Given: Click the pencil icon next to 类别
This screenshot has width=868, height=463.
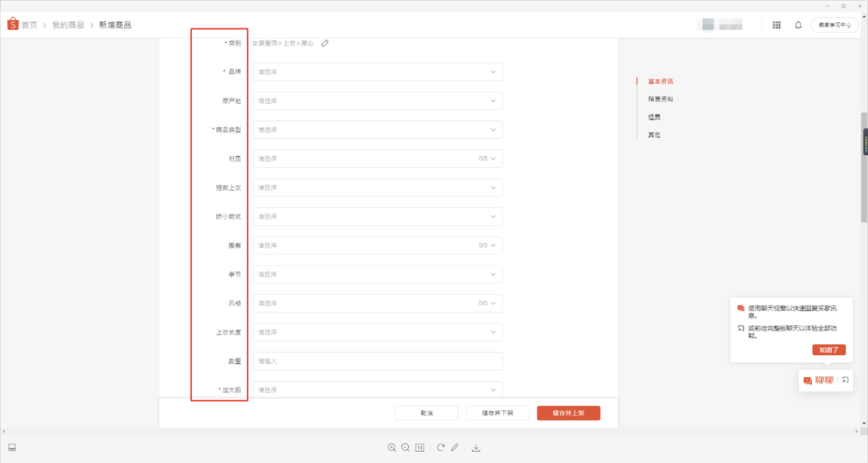Looking at the screenshot, I should point(325,43).
